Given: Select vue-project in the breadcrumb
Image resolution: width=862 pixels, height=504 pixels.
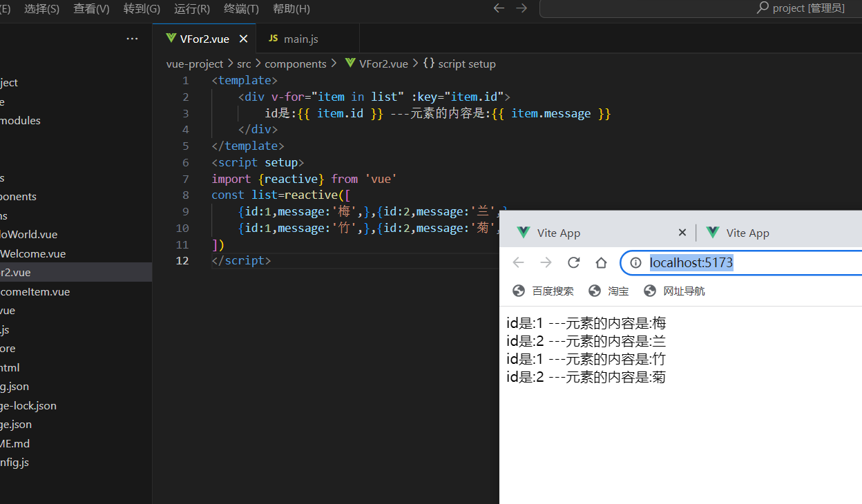Looking at the screenshot, I should pos(195,64).
